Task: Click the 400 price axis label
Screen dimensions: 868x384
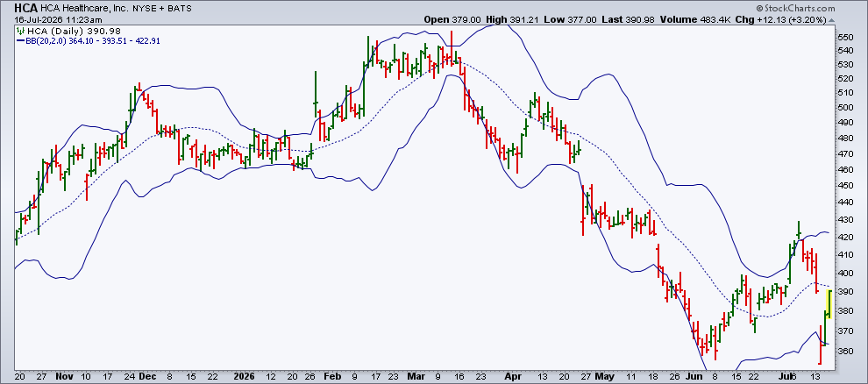Action: 845,274
